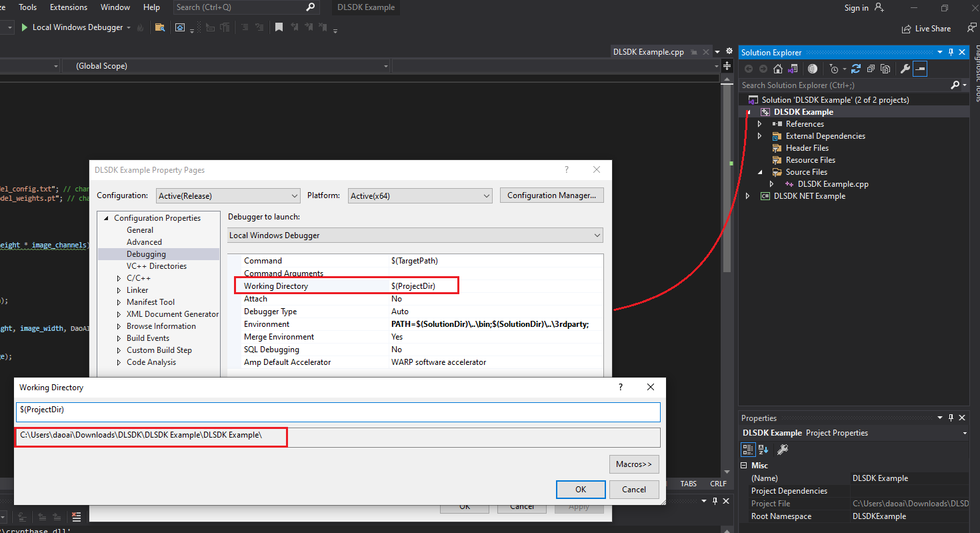Expand the References node
The image size is (980, 533).
point(759,124)
